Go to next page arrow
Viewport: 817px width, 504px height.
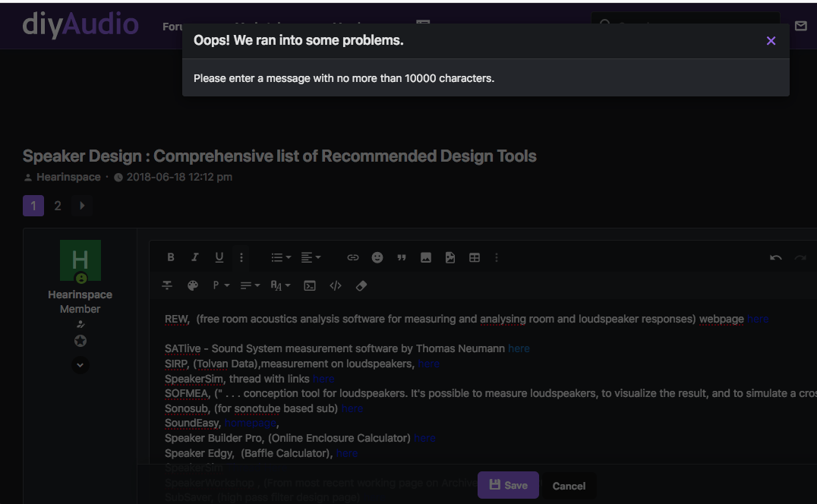pyautogui.click(x=82, y=206)
